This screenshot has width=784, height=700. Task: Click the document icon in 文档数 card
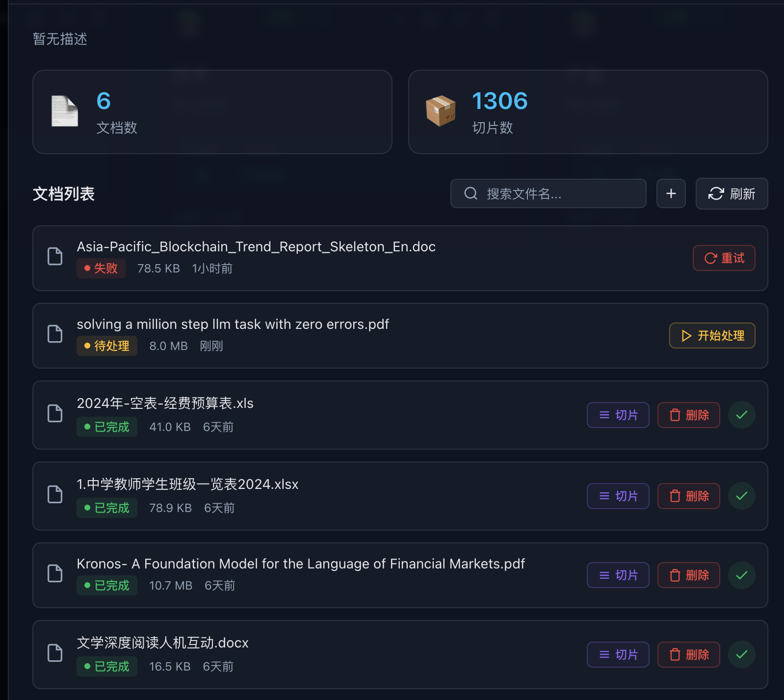pyautogui.click(x=65, y=111)
